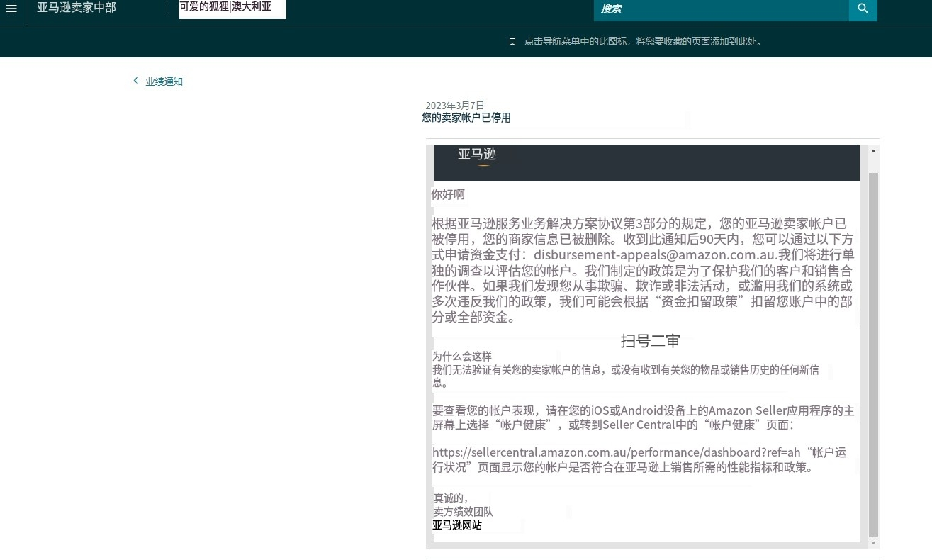Open the 可爱的狐狸|澳大利亚 account switcher
Screen dimensions: 932x560
point(232,8)
